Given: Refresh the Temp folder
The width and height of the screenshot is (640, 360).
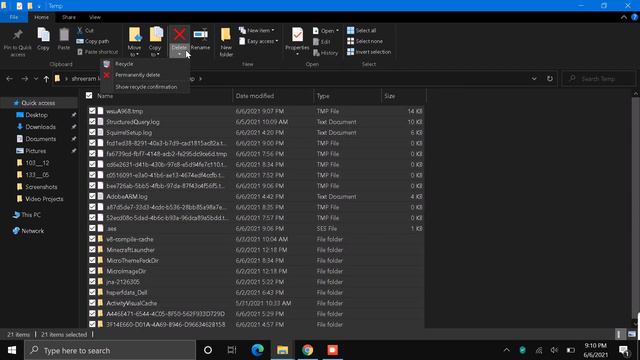Looking at the screenshot, I should 550,79.
